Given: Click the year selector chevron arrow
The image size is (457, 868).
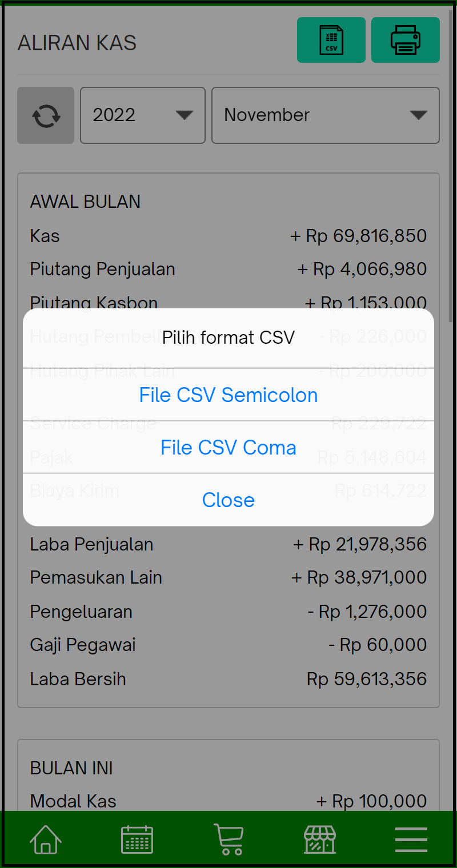Looking at the screenshot, I should 184,115.
